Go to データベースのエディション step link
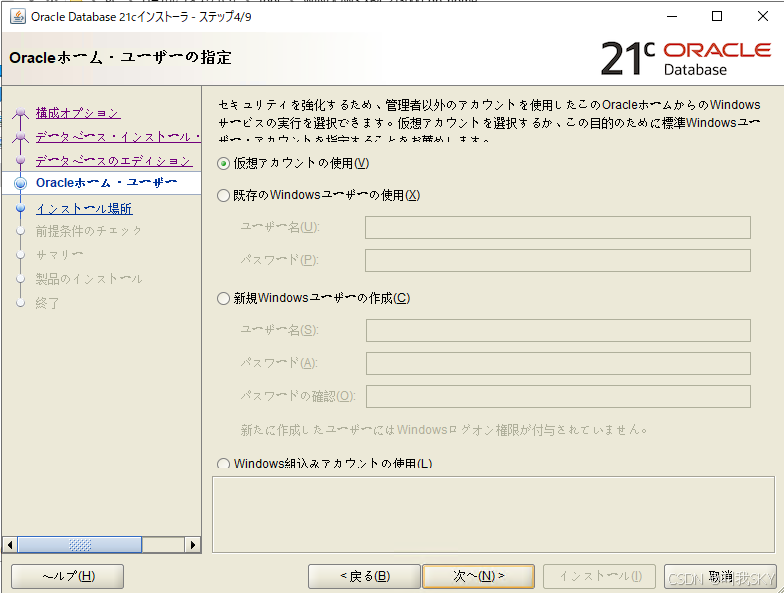The width and height of the screenshot is (784, 593). point(114,160)
